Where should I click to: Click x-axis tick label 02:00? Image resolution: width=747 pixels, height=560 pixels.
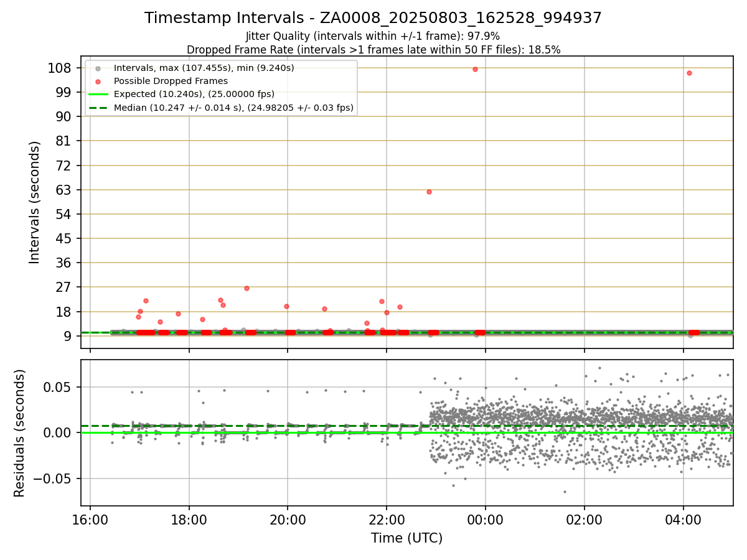pos(585,519)
